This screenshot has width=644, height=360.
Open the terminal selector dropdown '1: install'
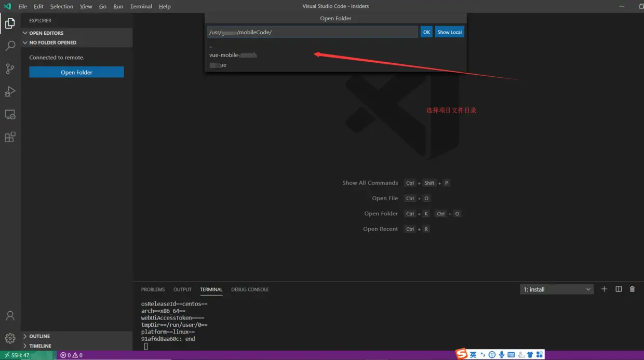[x=557, y=289]
